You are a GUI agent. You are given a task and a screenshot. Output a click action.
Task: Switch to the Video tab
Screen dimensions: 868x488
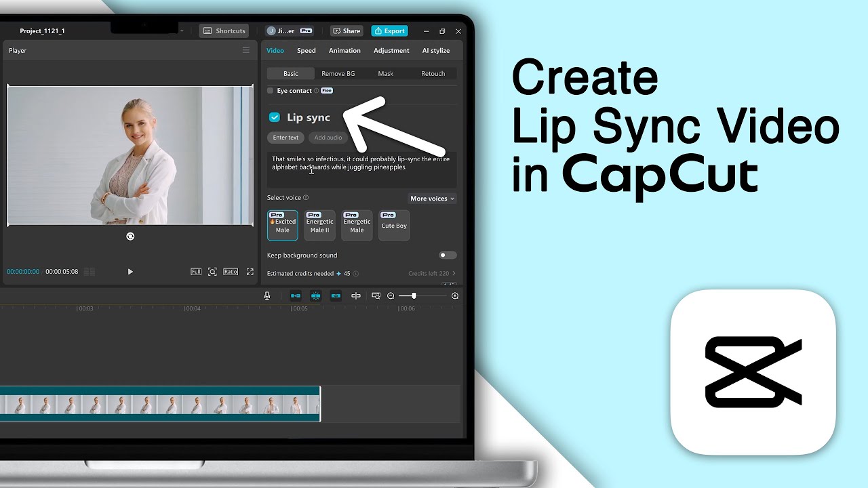tap(275, 50)
